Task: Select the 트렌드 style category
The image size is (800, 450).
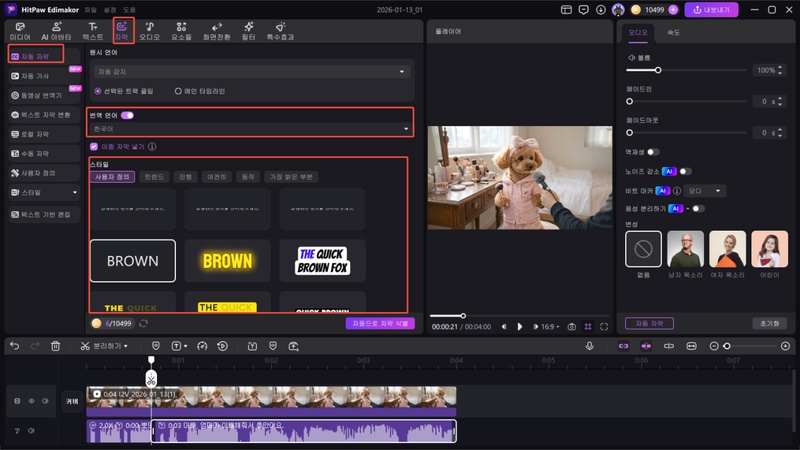Action: point(154,177)
